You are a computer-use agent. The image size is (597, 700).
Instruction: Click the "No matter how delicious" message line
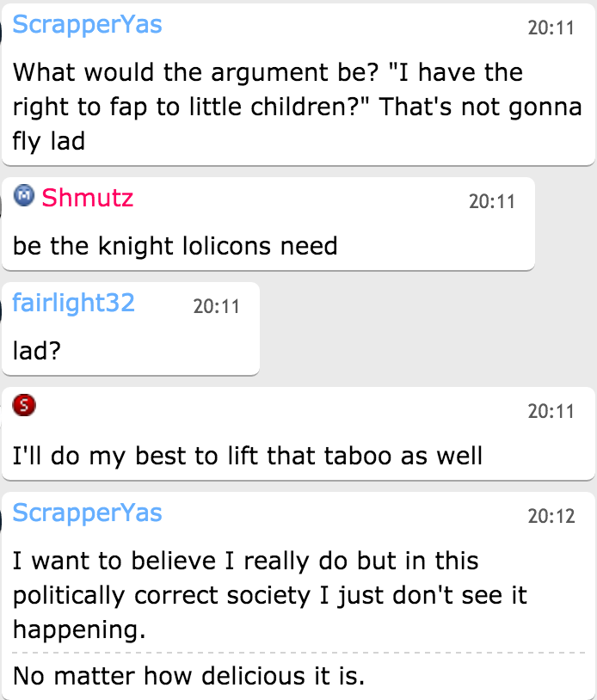click(x=188, y=675)
